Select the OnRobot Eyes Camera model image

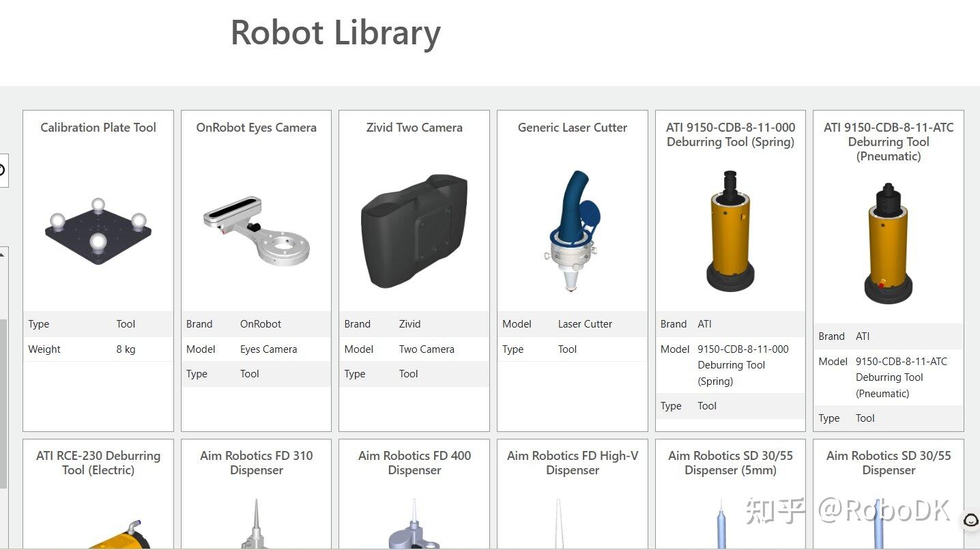tap(256, 229)
